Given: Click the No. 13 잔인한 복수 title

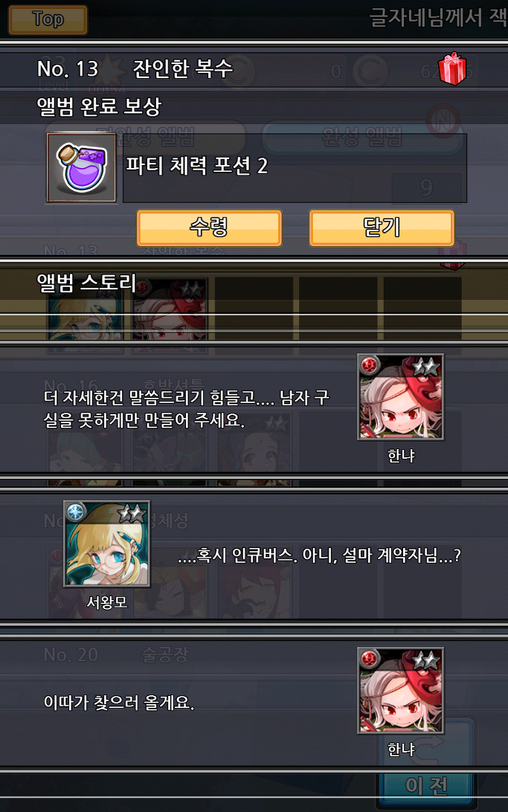Looking at the screenshot, I should (x=135, y=68).
